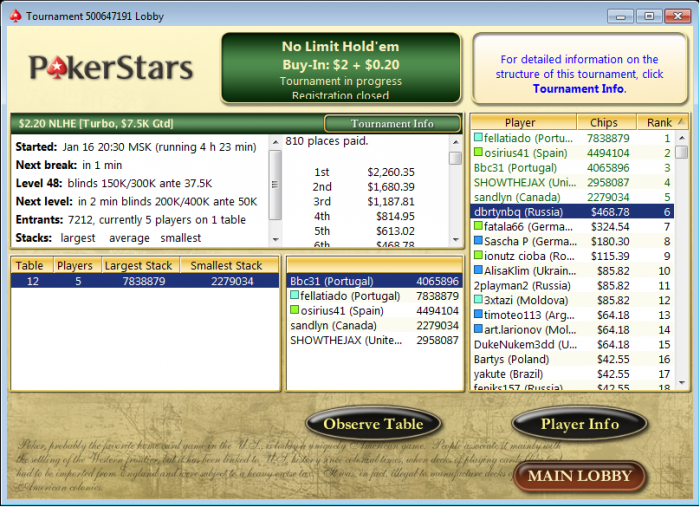
Task: Click the 5th place $613.02 payout
Action: click(x=364, y=231)
